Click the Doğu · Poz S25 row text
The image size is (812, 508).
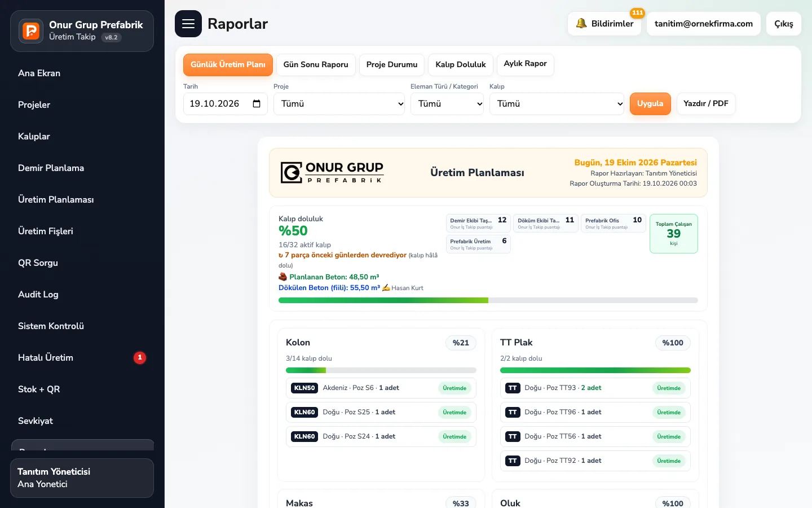[x=359, y=412]
